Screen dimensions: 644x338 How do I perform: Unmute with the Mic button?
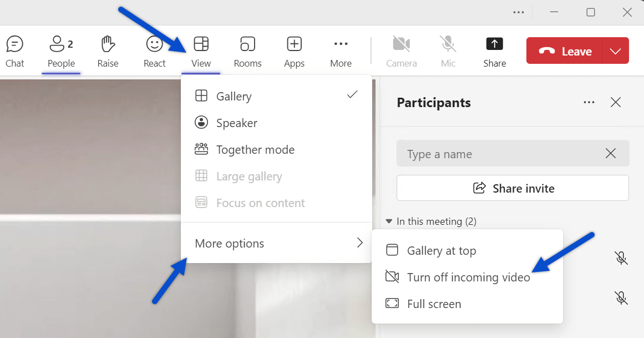(x=448, y=51)
